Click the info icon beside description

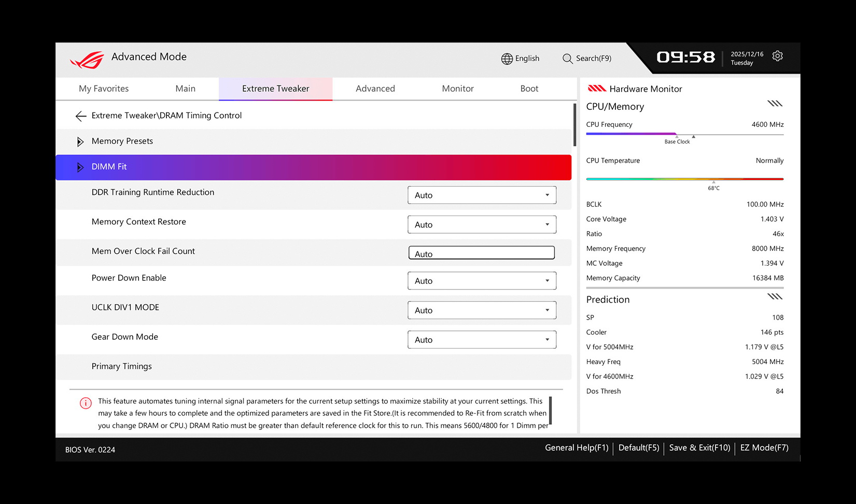click(86, 403)
